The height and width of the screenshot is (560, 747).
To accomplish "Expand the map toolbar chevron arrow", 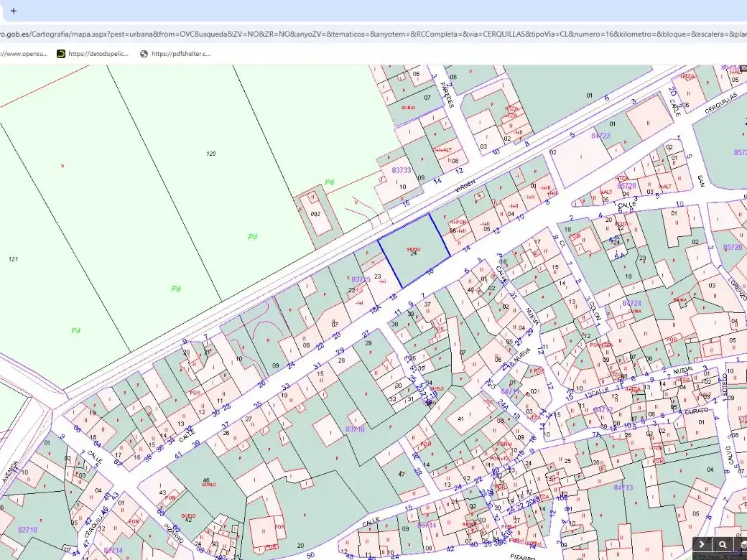I will coord(702,545).
